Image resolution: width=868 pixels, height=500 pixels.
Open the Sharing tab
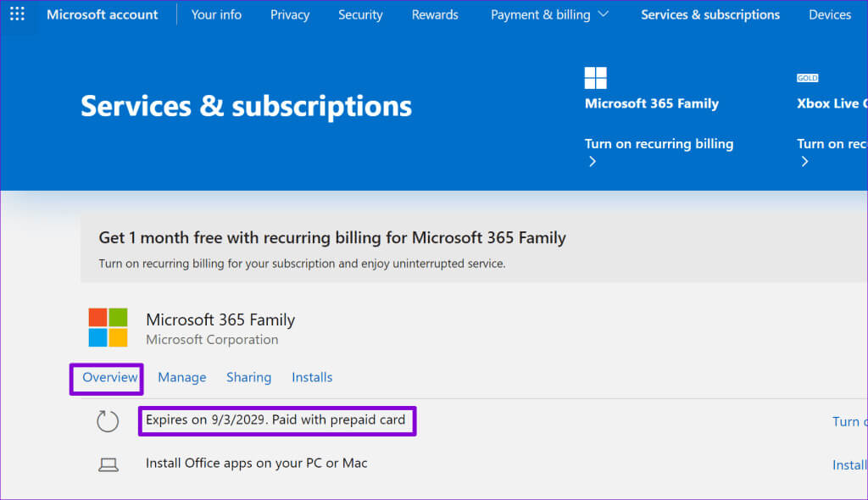click(248, 377)
